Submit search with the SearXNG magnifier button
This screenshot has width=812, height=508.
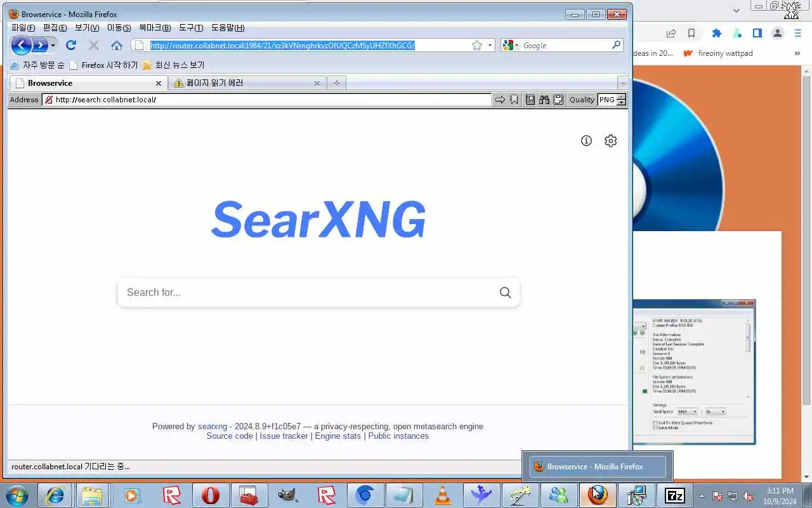(x=505, y=292)
